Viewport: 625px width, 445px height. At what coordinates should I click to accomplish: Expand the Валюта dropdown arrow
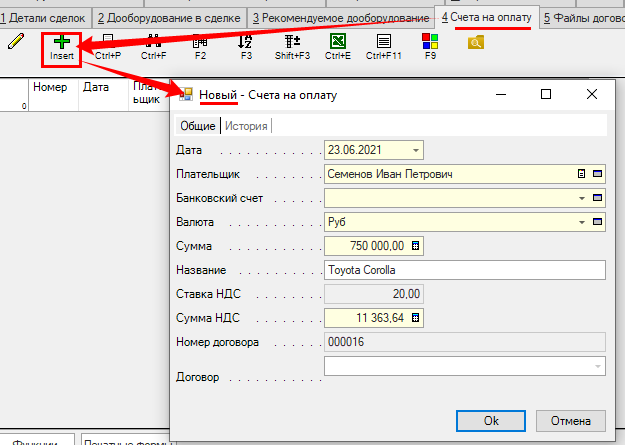(x=581, y=222)
